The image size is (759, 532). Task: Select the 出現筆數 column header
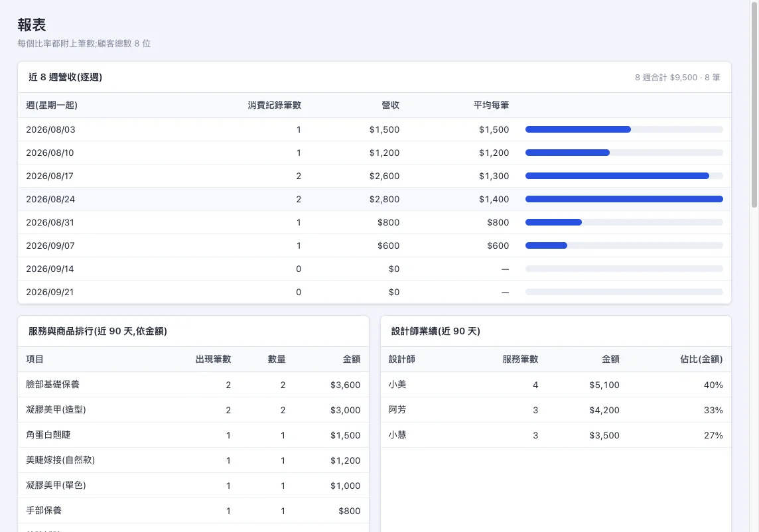tap(213, 359)
